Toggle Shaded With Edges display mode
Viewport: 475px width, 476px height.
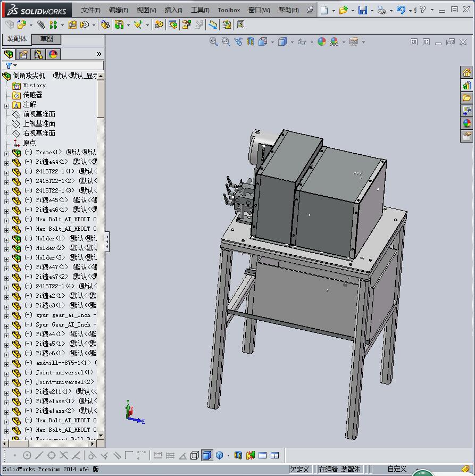[207, 455]
